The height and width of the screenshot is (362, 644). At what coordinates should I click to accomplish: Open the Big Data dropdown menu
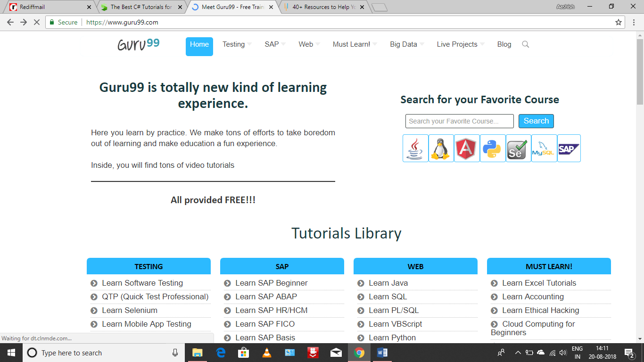pyautogui.click(x=404, y=44)
